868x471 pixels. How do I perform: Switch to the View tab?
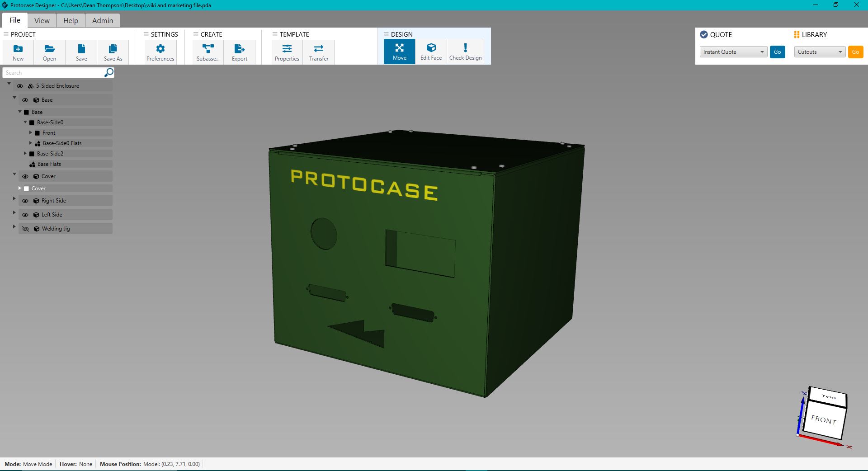(x=42, y=20)
